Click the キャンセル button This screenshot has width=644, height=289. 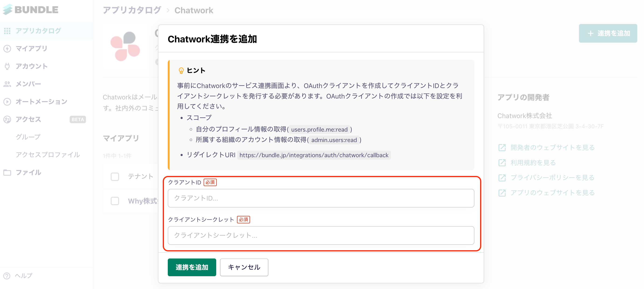click(x=244, y=267)
